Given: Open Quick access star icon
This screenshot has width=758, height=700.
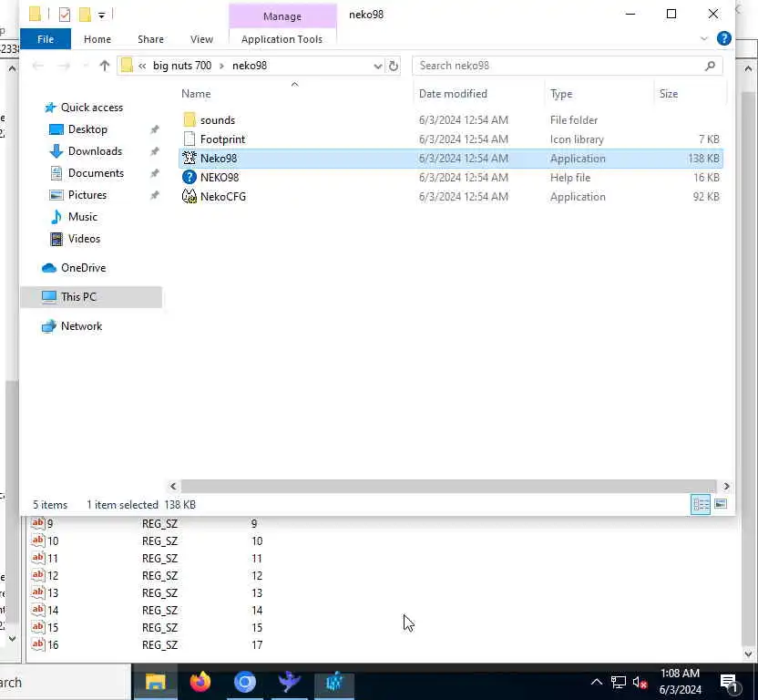Looking at the screenshot, I should [50, 108].
